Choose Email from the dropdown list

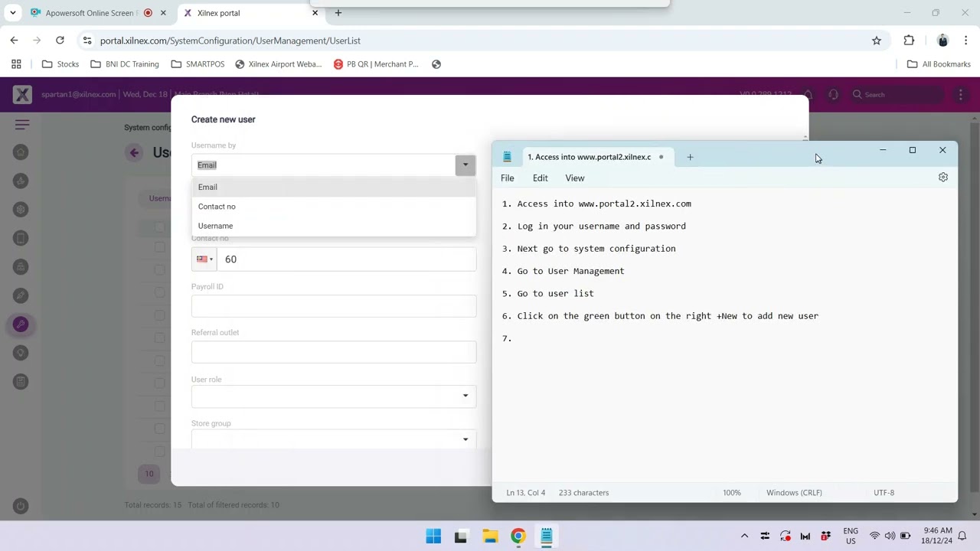tap(334, 187)
